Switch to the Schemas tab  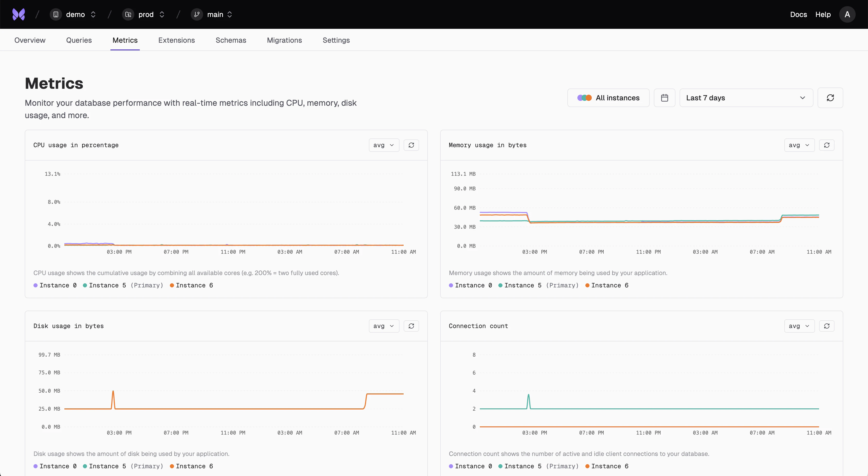click(231, 40)
